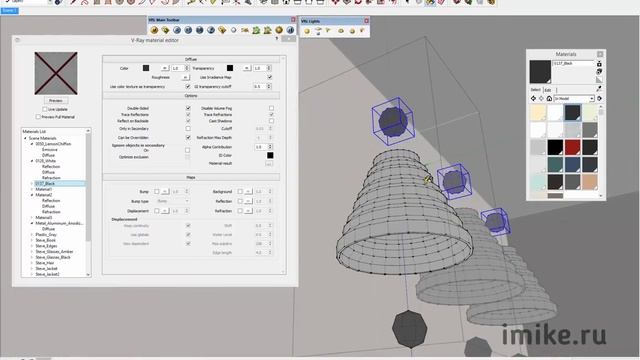Open details arrow icon in Materials panel
The image size is (640, 360).
(599, 98)
